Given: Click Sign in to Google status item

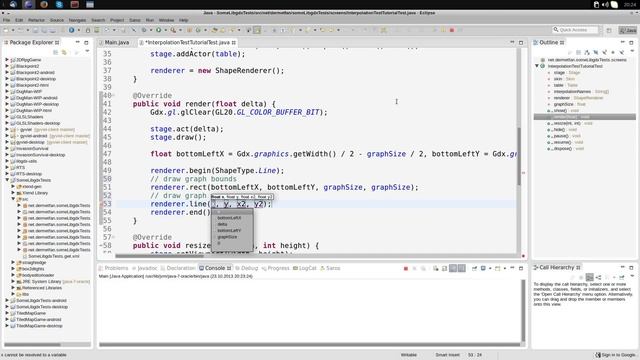Looking at the screenshot, I should (615, 355).
